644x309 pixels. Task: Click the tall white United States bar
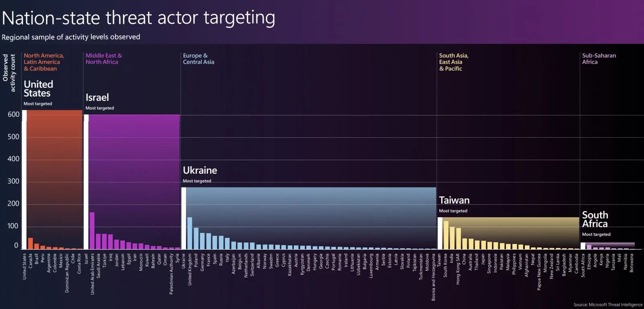[24, 179]
